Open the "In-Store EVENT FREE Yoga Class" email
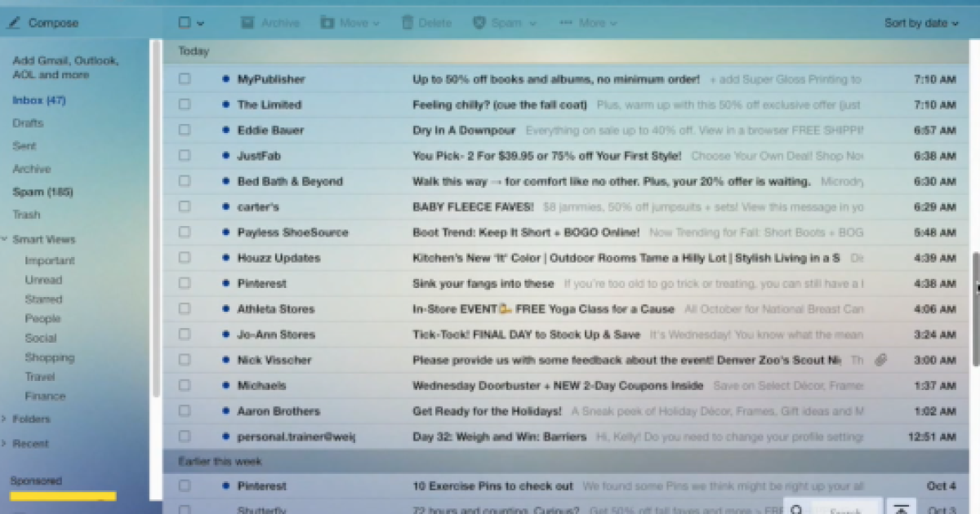The height and width of the screenshot is (514, 980). tap(543, 309)
